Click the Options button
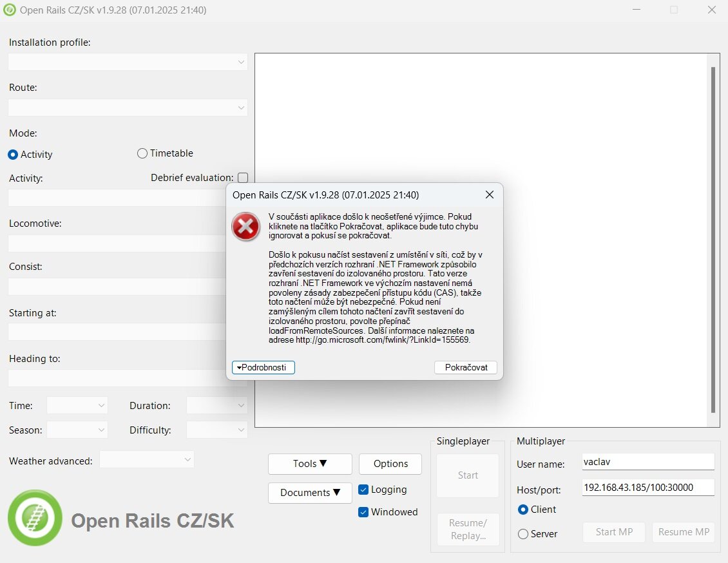This screenshot has width=728, height=563. pos(390,464)
